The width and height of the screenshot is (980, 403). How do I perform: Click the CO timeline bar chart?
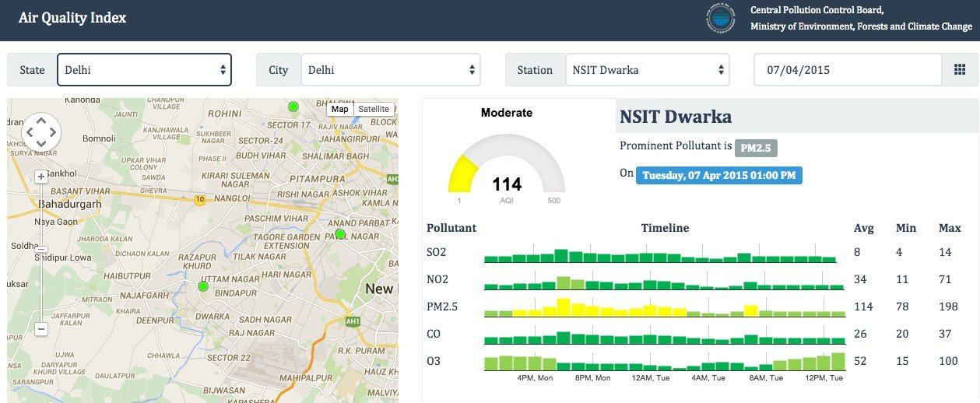pyautogui.click(x=664, y=335)
